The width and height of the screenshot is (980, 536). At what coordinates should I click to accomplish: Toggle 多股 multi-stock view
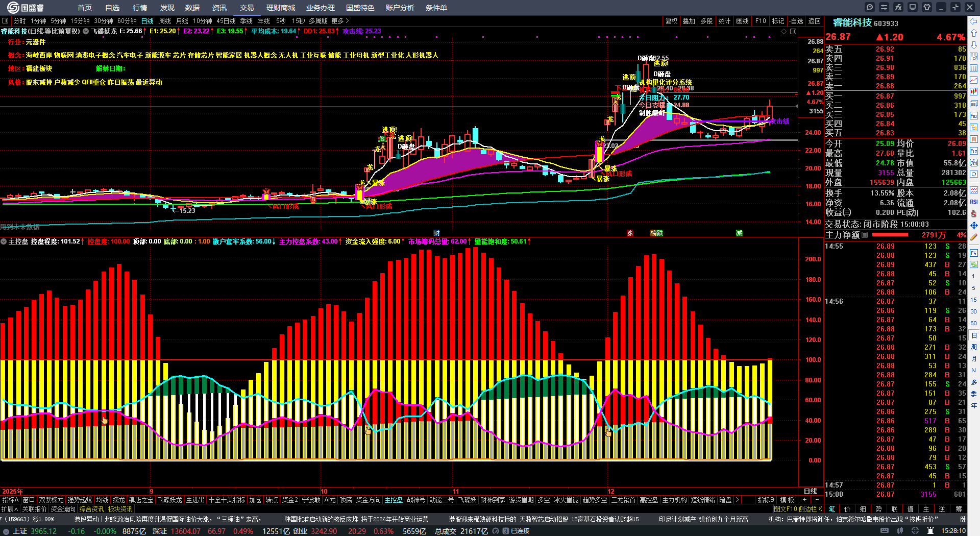click(706, 21)
